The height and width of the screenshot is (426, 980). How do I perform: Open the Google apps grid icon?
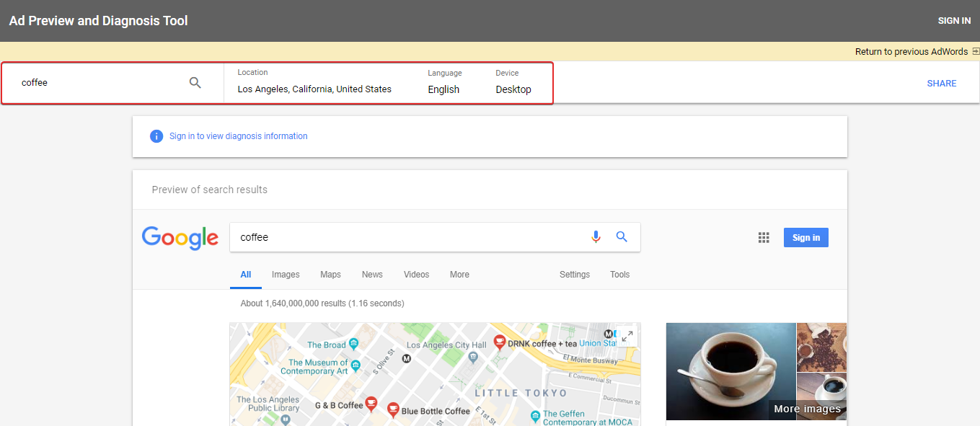click(x=764, y=237)
